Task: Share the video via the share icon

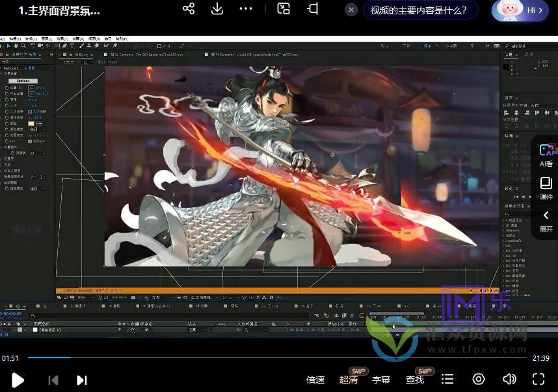Action: coord(188,10)
